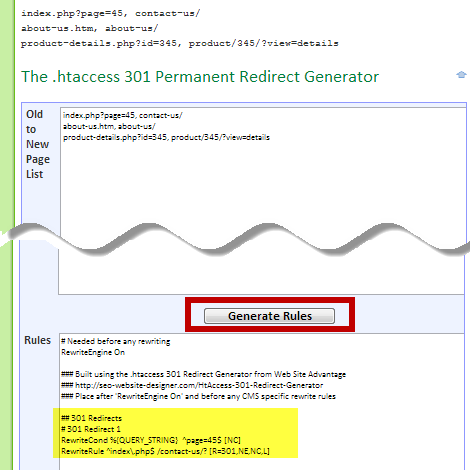The image size is (470, 474).
Task: Click the Place after RewriteEngine On comment line
Action: tap(198, 396)
